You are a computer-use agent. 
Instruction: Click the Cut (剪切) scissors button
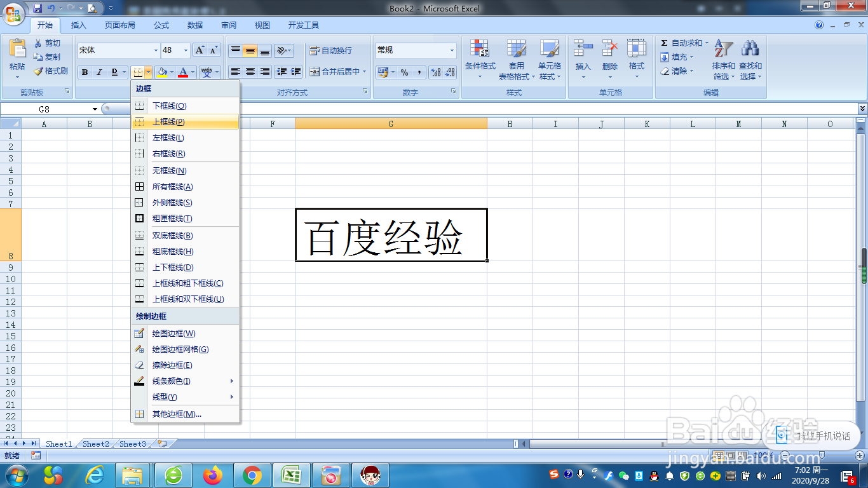[48, 43]
